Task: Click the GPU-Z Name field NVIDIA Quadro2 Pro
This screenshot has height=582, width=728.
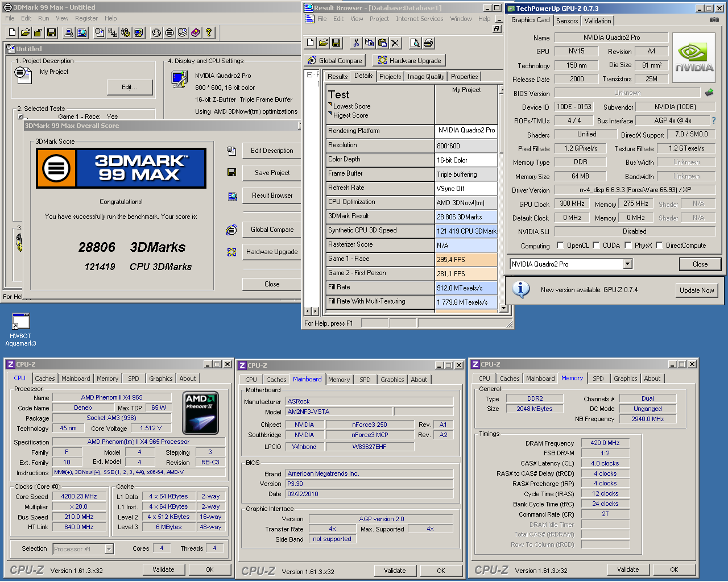Action: tap(611, 38)
